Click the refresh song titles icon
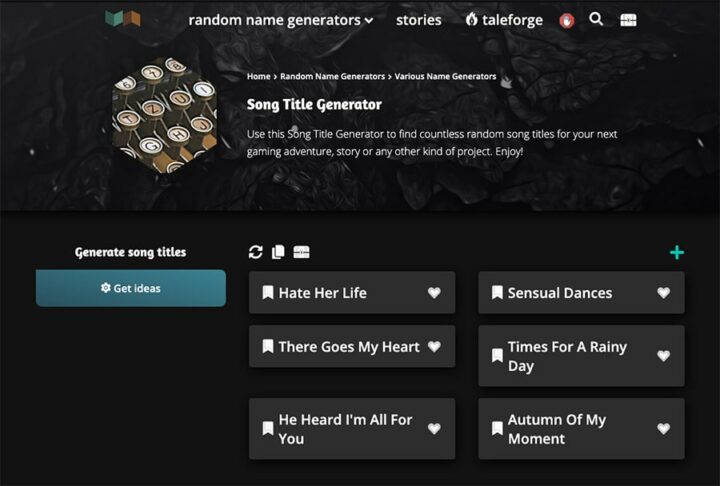 point(256,252)
